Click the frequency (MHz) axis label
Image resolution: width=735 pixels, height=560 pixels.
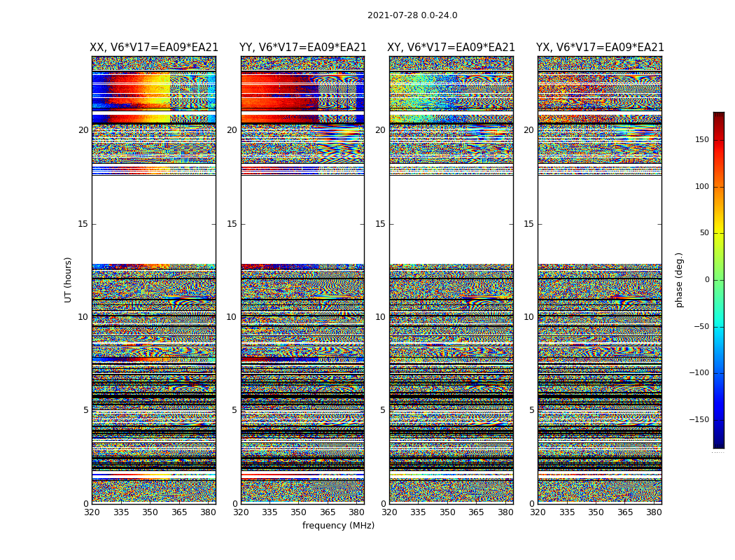coord(338,525)
